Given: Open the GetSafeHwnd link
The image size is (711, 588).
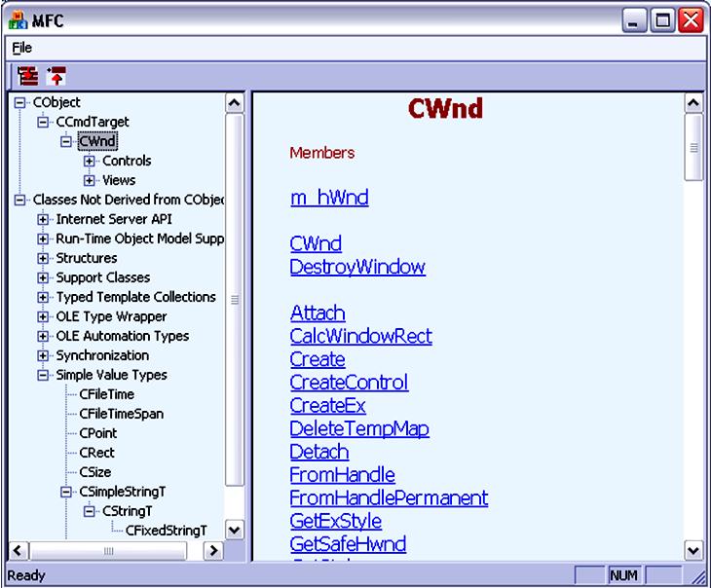Looking at the screenshot, I should coord(349,544).
